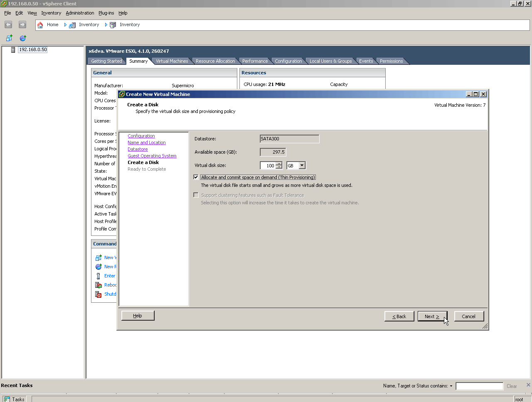The width and height of the screenshot is (532, 402).
Task: Select the 192.168.0.50 host tree label
Action: point(33,50)
